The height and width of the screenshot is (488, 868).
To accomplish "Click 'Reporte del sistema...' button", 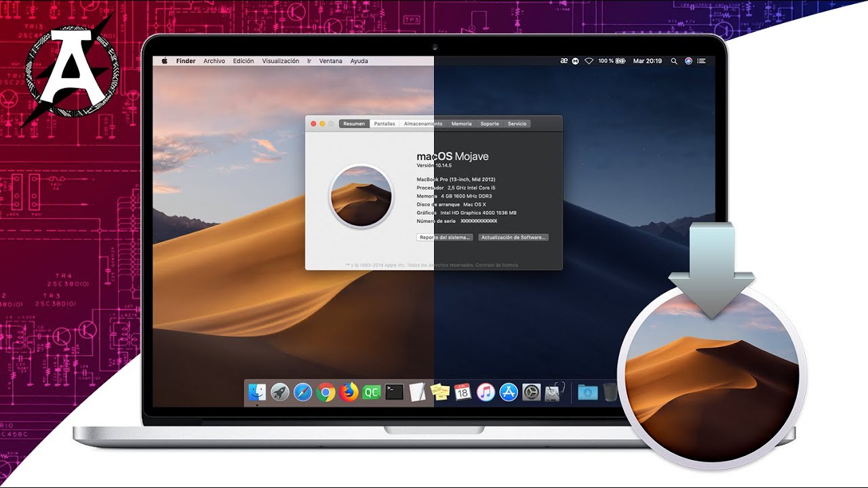I will click(444, 237).
